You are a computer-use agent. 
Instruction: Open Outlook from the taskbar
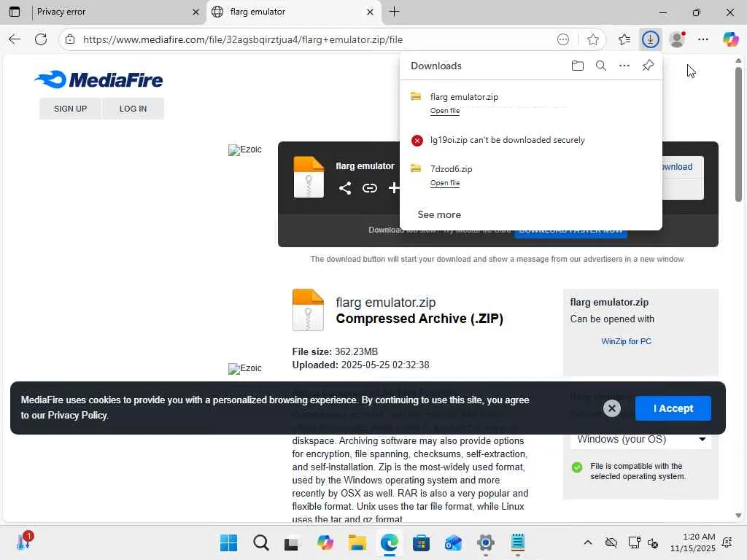tap(453, 542)
